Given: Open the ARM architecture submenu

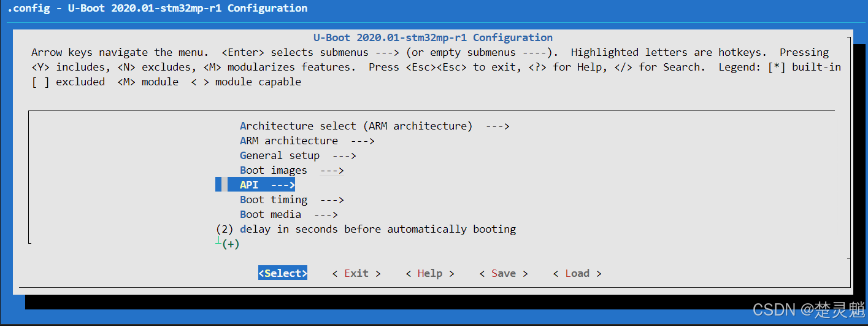Looking at the screenshot, I should click(307, 141).
